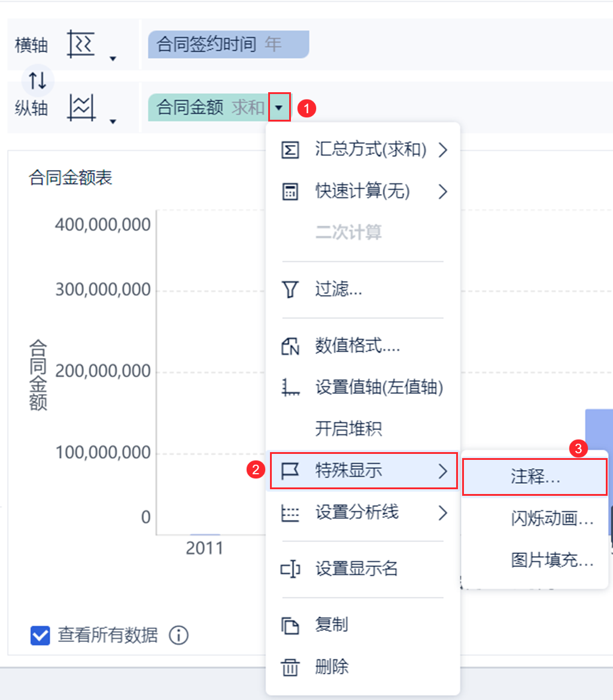Select 开启堆积 menu item
The width and height of the screenshot is (613, 700).
[363, 429]
